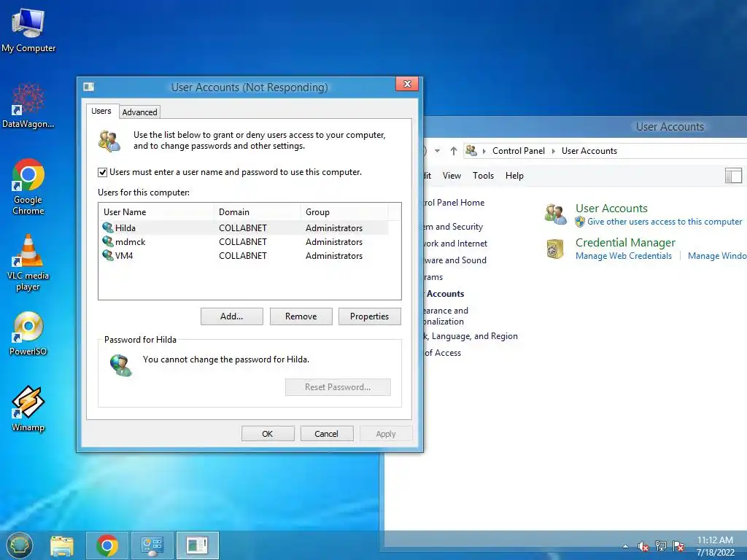Select the Hilda user row
Viewport: 747px width, 560px height.
coord(244,227)
